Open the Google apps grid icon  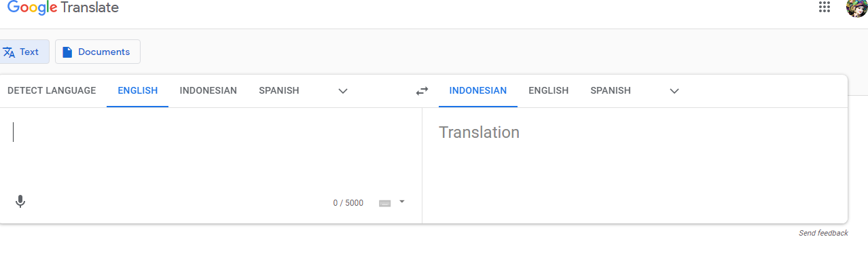825,7
